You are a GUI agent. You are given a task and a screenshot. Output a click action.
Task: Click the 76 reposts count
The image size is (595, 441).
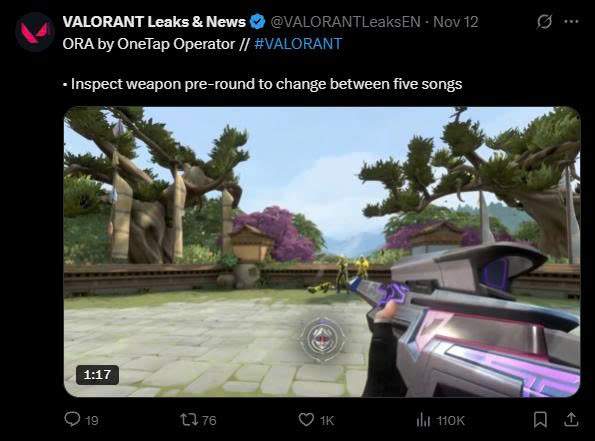pyautogui.click(x=209, y=421)
